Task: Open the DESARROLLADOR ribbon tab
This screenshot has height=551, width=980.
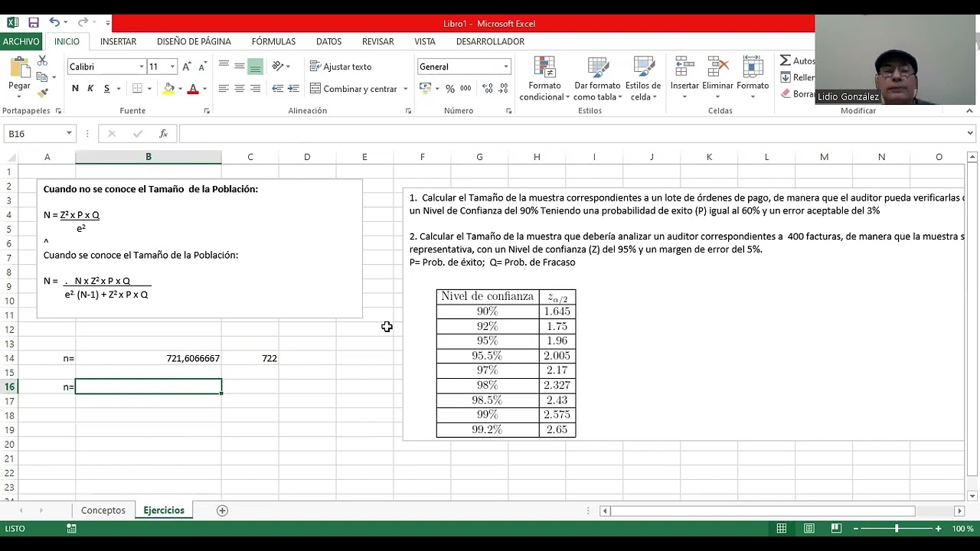Action: [490, 41]
